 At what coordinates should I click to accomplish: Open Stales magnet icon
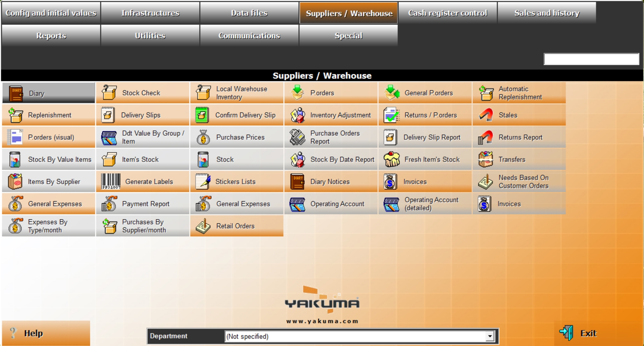click(x=486, y=115)
